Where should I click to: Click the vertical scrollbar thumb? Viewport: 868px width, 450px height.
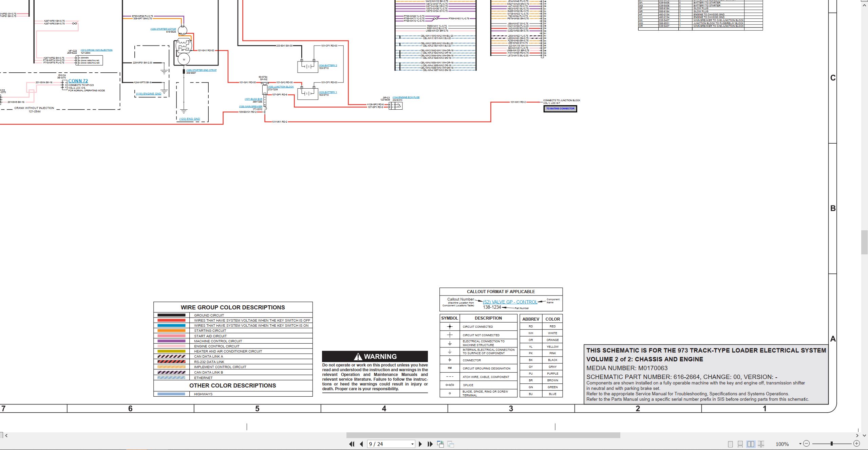coord(865,242)
